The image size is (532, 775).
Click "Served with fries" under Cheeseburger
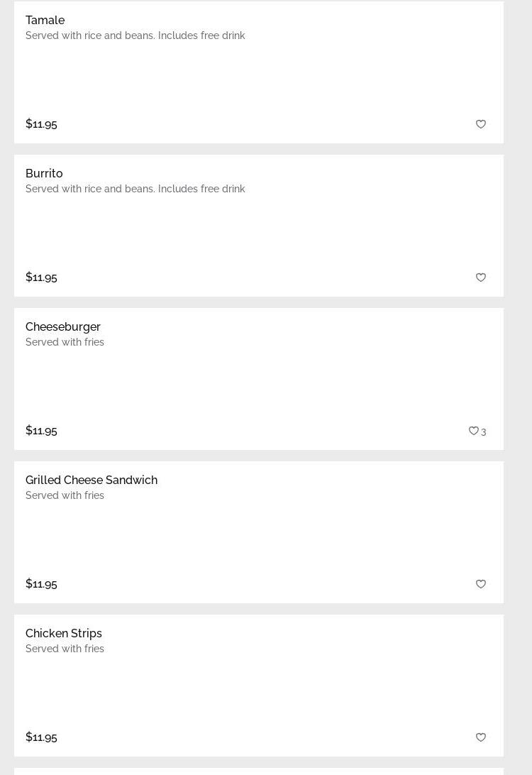(x=65, y=342)
